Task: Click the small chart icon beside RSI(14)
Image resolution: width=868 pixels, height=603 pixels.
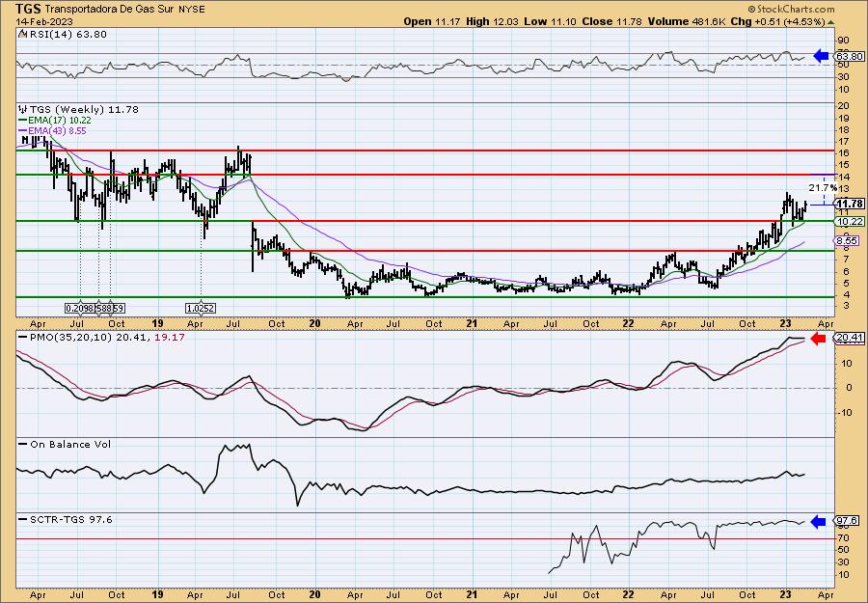Action: tap(22, 35)
